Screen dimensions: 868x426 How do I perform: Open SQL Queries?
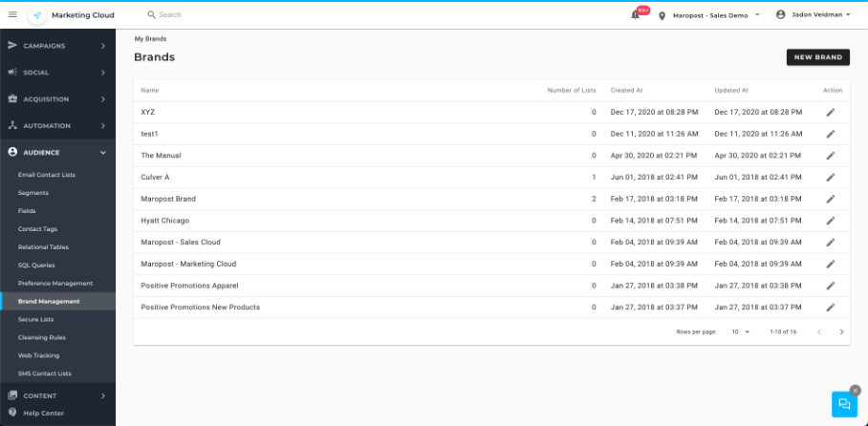[x=36, y=265]
